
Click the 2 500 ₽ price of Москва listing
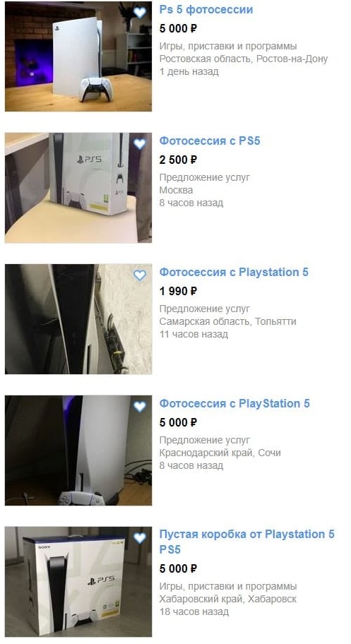pyautogui.click(x=178, y=160)
